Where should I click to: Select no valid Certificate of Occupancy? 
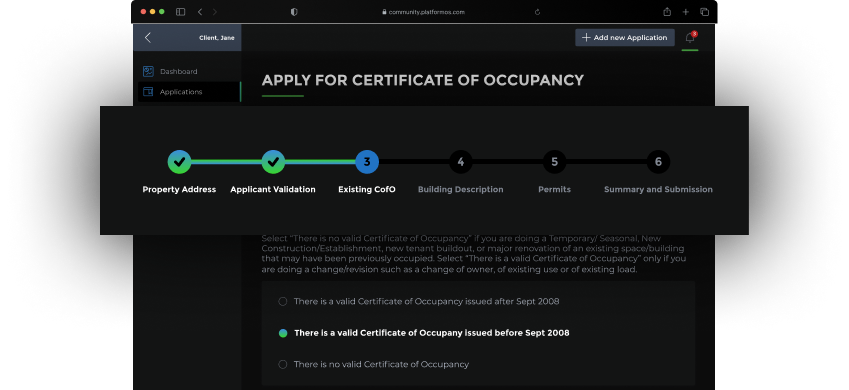click(x=283, y=365)
